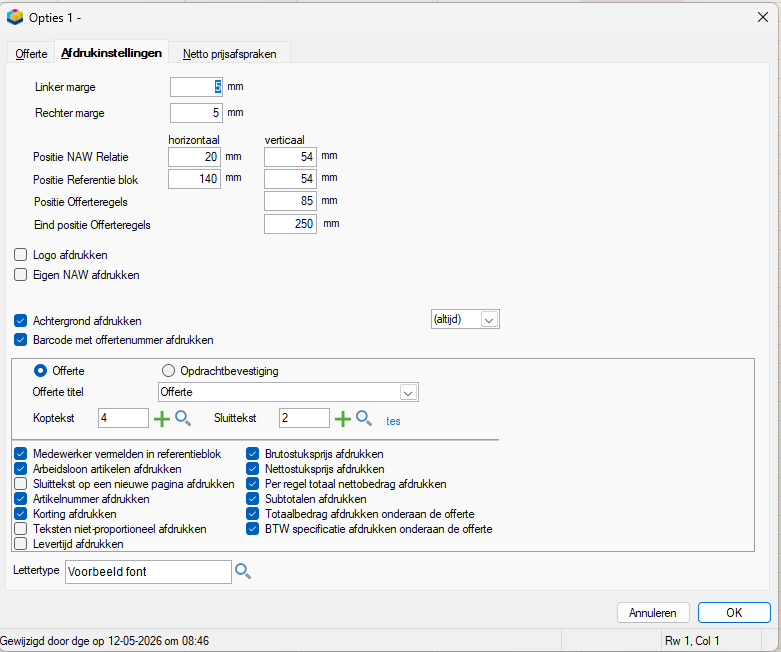Toggle Totaalbedrag afdrukken onderaan de offerte
This screenshot has height=652, width=781.
(253, 514)
